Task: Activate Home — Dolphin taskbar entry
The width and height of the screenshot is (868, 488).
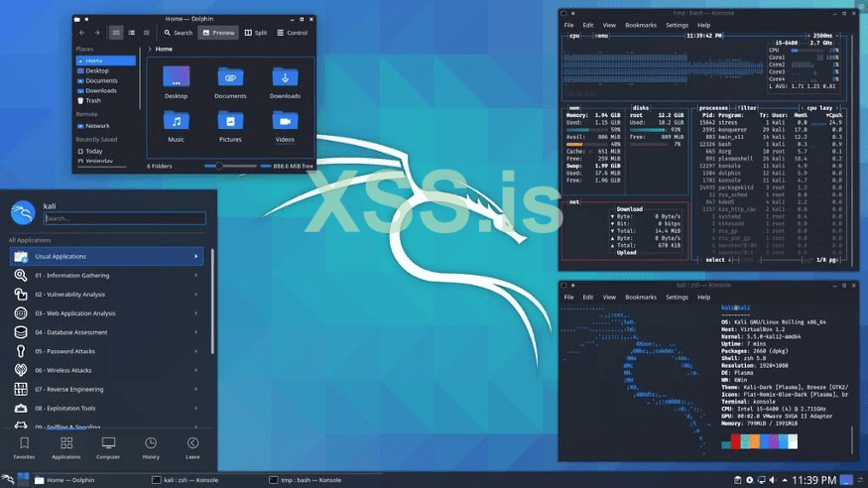Action: coord(64,480)
